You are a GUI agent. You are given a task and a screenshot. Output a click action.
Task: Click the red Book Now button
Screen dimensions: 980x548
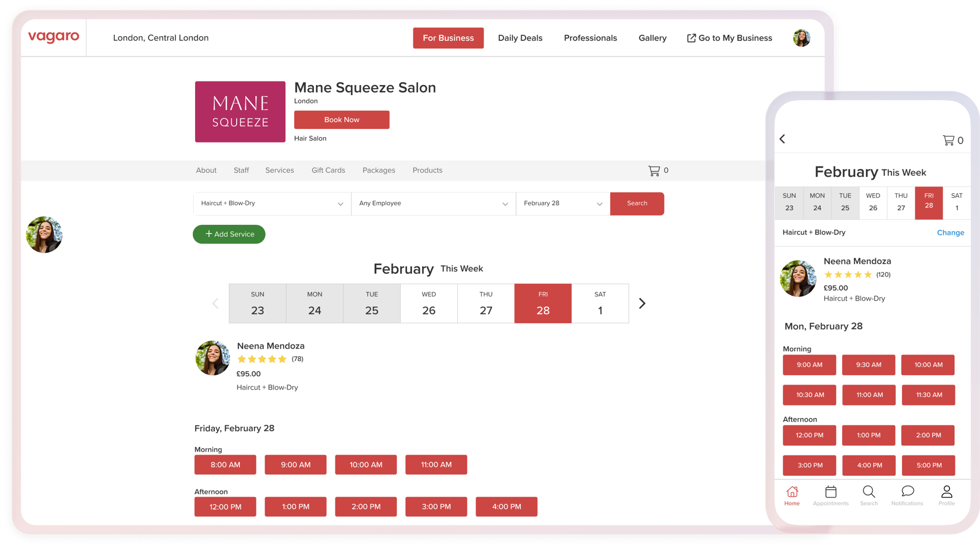(342, 120)
